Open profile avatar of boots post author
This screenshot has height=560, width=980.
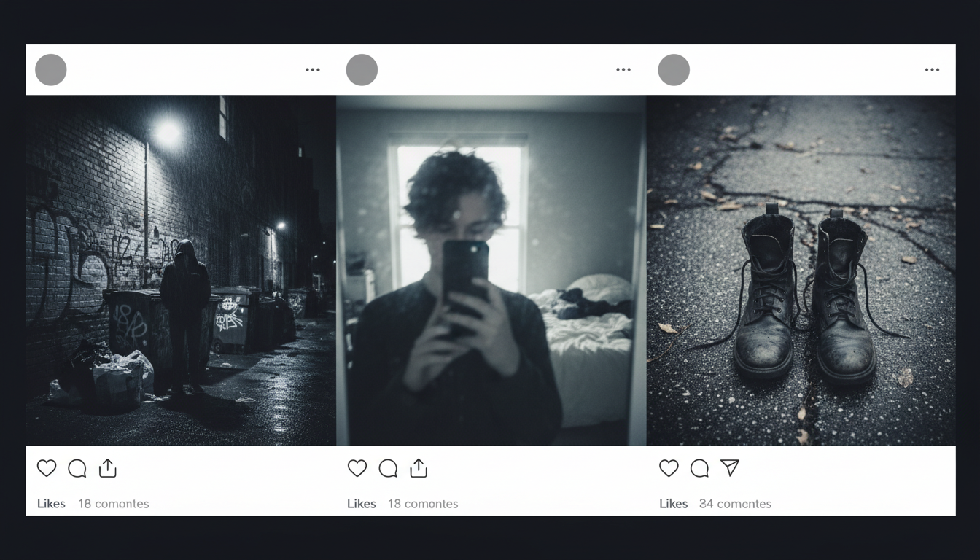pos(674,70)
